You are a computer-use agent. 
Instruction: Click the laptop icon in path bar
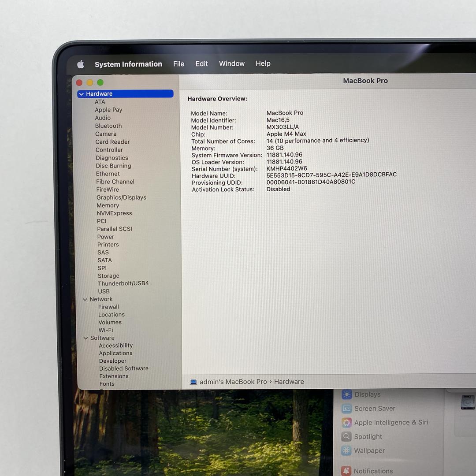(193, 382)
